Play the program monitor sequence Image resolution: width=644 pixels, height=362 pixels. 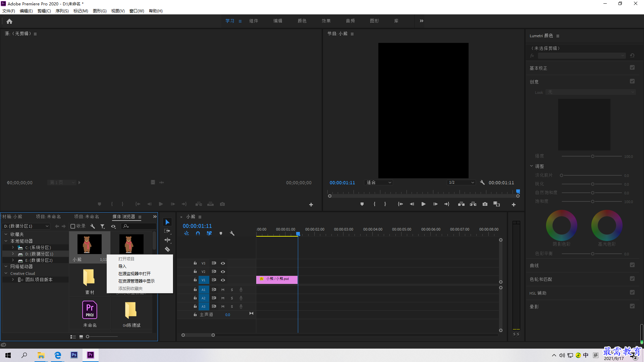(x=424, y=204)
